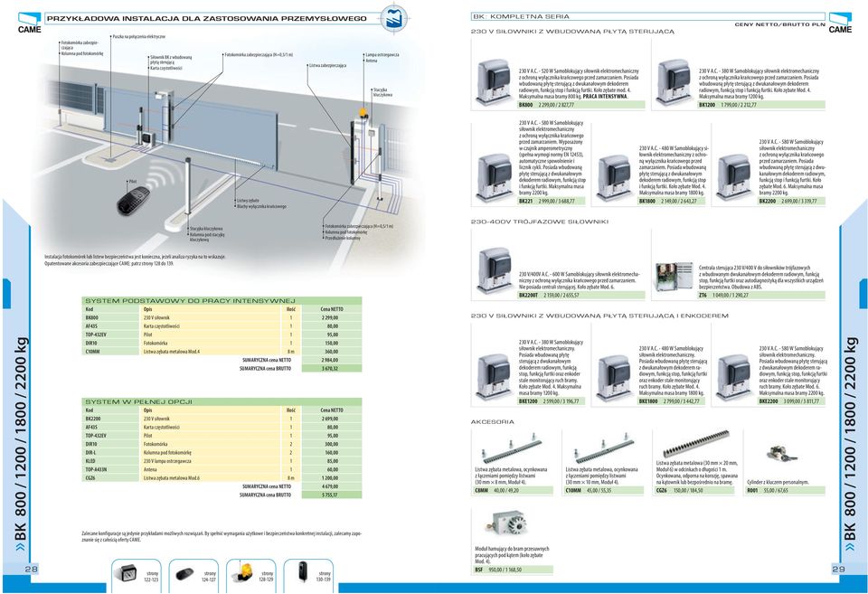Click the basic system net total 2 984,00
Screen dimensions: 868x594
330,360
